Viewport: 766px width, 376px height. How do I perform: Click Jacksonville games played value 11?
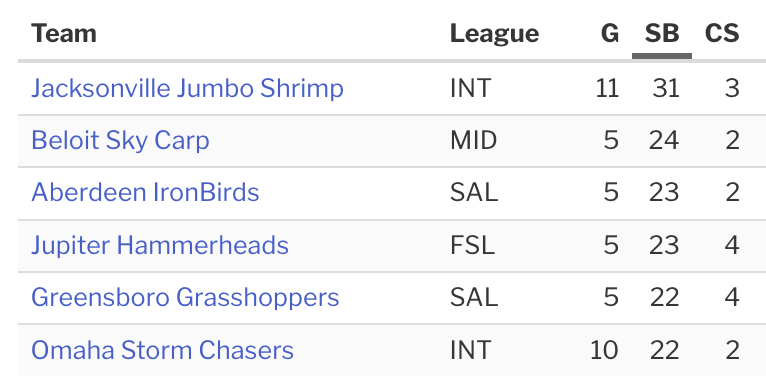tap(607, 88)
